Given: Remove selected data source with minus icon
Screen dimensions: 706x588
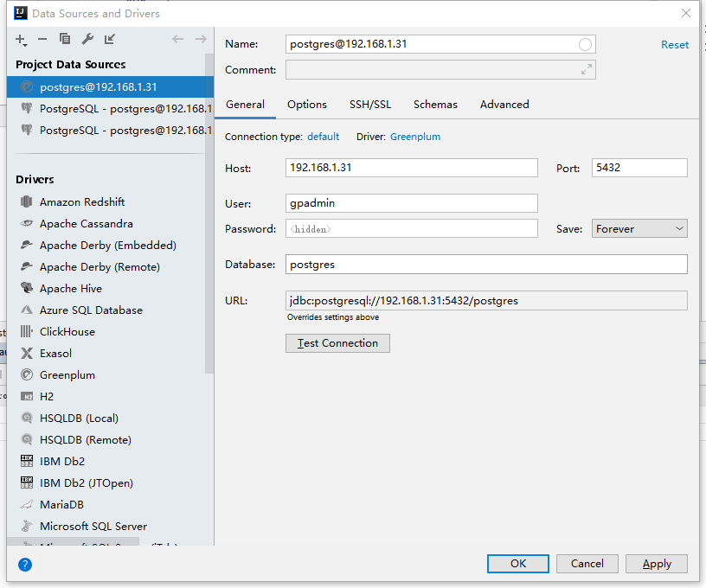Looking at the screenshot, I should pos(42,39).
